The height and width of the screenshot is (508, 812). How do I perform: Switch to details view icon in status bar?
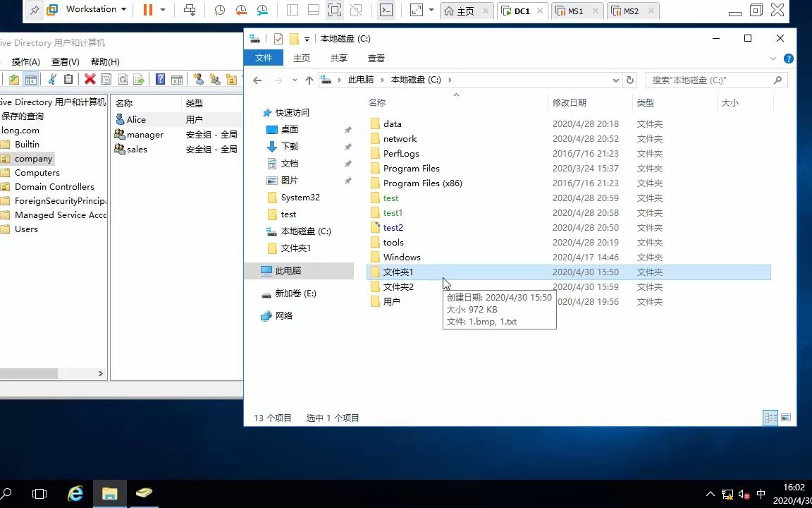coord(771,418)
